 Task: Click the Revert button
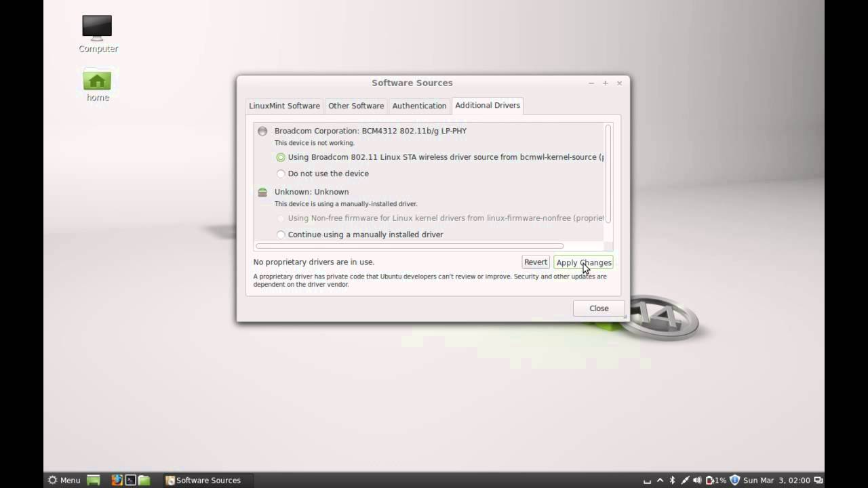[535, 262]
